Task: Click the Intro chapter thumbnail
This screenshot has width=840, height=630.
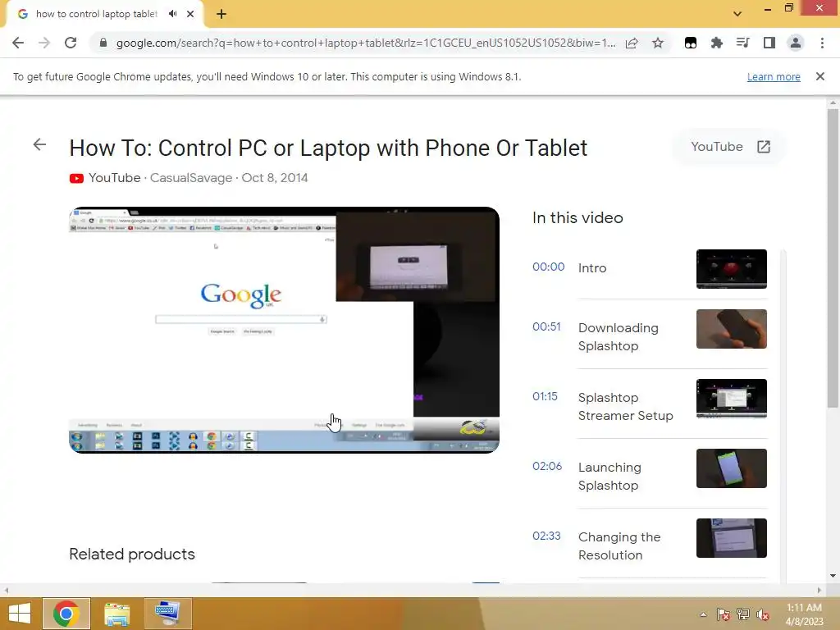Action: [x=731, y=269]
